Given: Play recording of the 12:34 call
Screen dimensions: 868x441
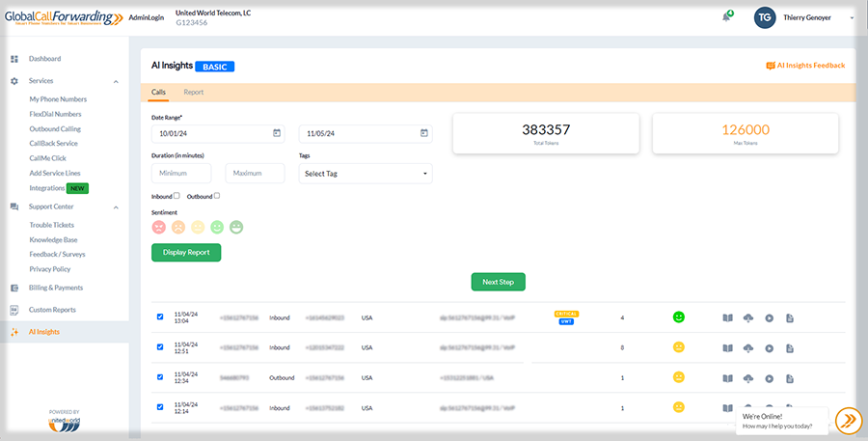Looking at the screenshot, I should pos(769,378).
